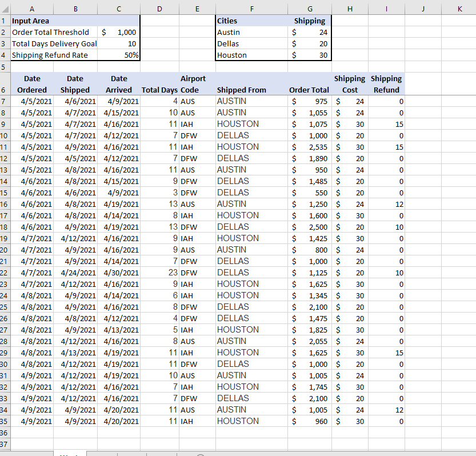Select column F header
This screenshot has width=476, height=456.
251,9
